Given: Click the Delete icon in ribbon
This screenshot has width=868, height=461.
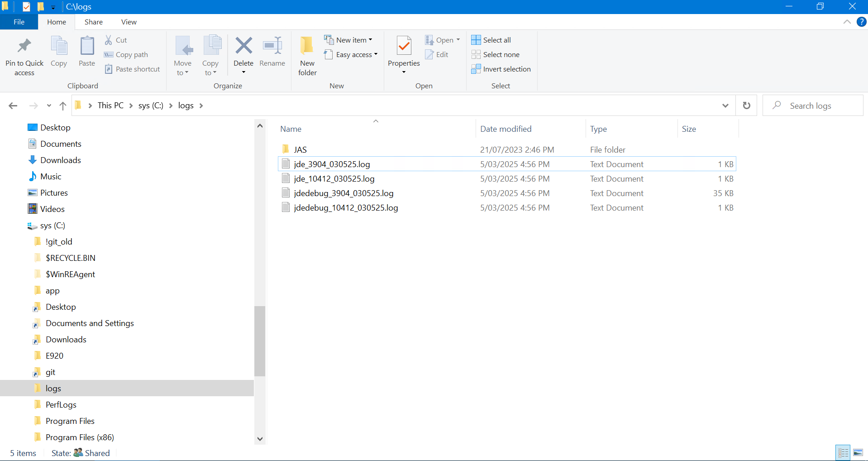Looking at the screenshot, I should (243, 46).
